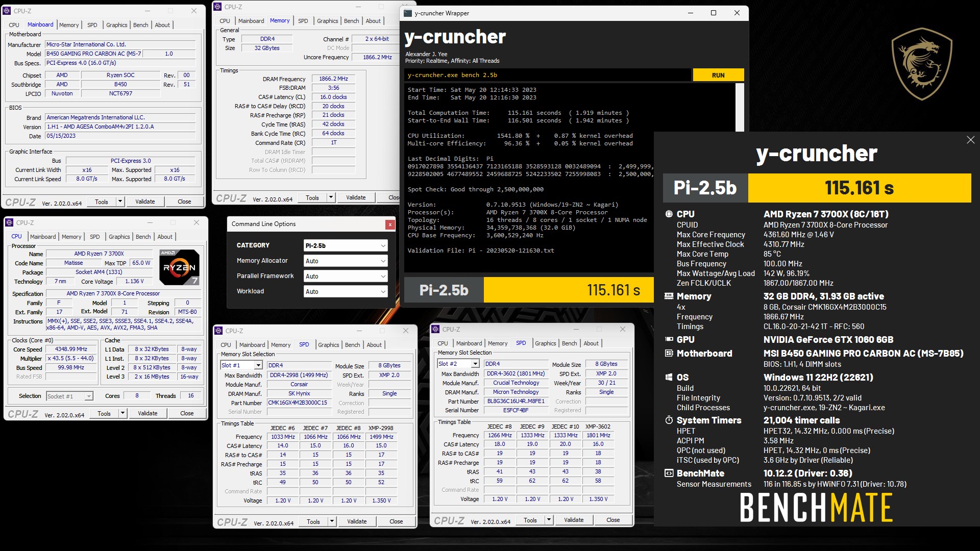The image size is (980, 551).
Task: Click Tools button in Slot #1 SPD window
Action: click(x=313, y=521)
